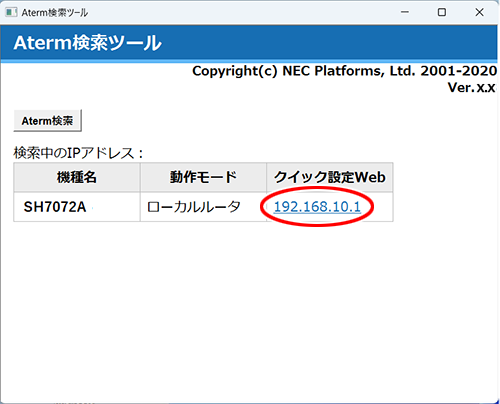Select the SH7072A model name cell
Viewport: 500px width, 404px height.
77,207
